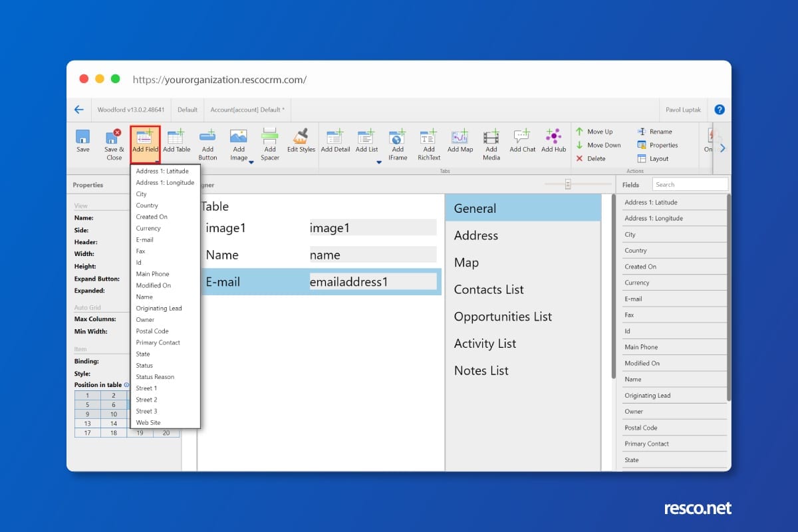Click the Fields search box
The image size is (798, 532).
(x=690, y=185)
